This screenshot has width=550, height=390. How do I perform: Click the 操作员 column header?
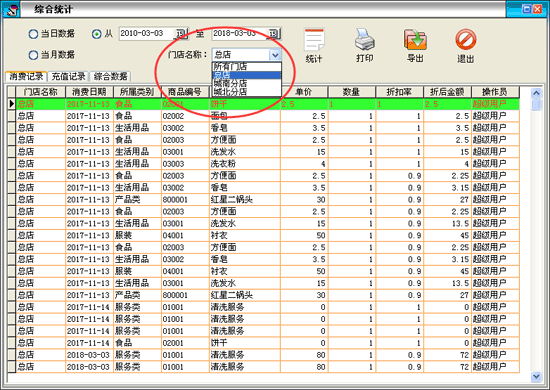495,92
